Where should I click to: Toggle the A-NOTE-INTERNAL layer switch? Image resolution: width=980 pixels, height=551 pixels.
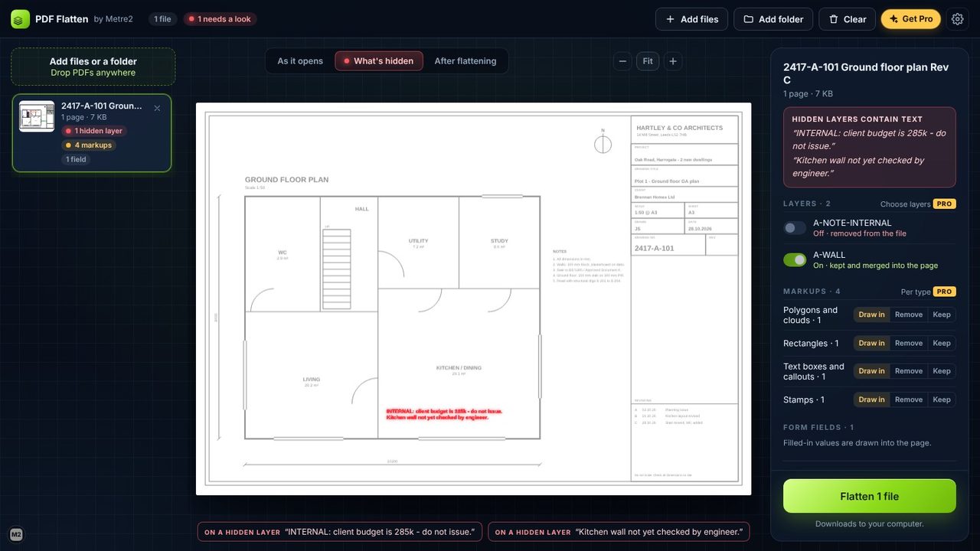795,228
